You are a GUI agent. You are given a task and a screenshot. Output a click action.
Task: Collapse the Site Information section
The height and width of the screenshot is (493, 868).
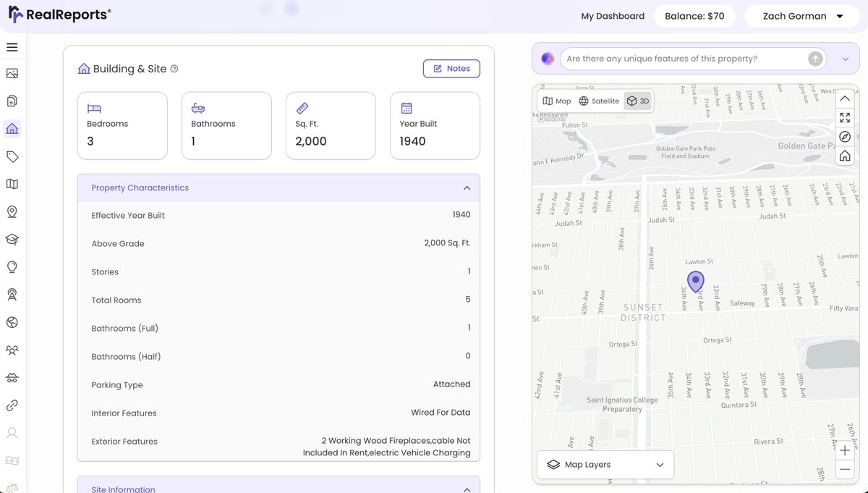click(x=467, y=490)
